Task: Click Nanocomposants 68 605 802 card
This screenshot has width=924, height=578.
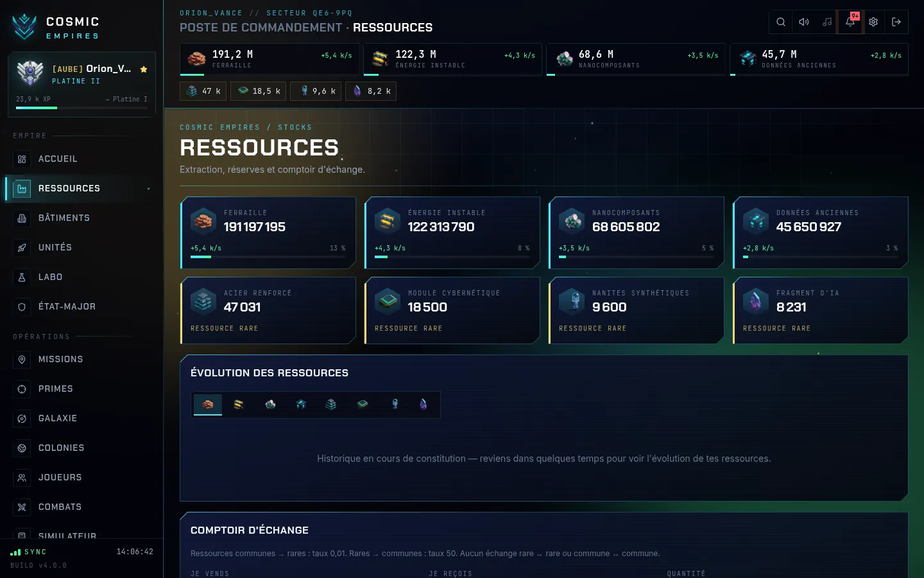Action: [637, 232]
